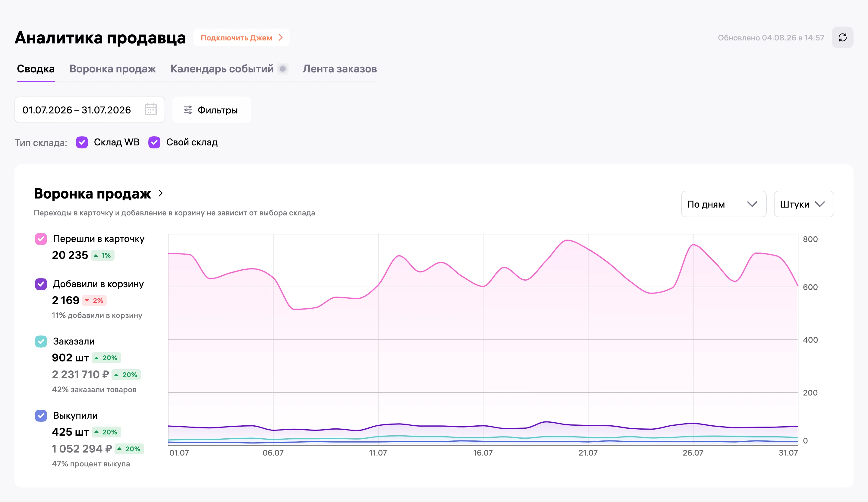Click the Календарь событий indicator dot

[283, 69]
